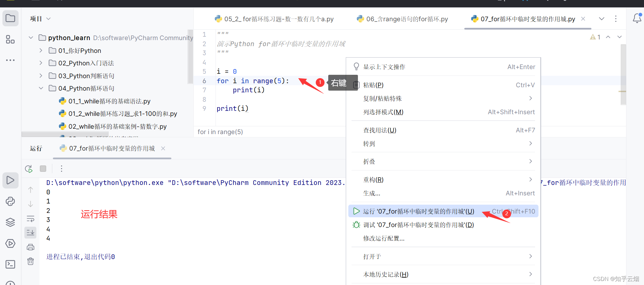Go to previous highlighted problem
Viewport: 644px width, 285px height.
[608, 37]
